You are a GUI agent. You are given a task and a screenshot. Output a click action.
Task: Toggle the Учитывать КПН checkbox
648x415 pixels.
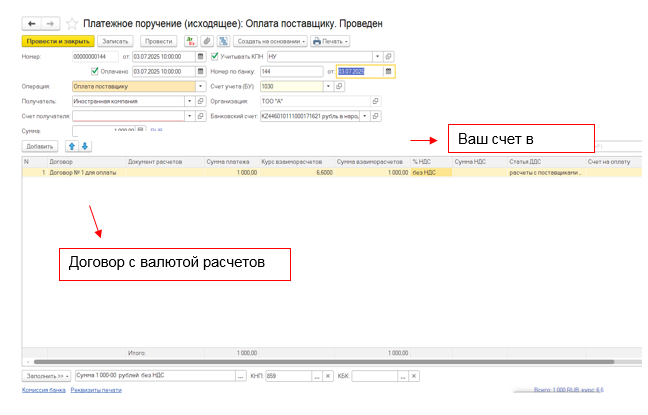(214, 56)
